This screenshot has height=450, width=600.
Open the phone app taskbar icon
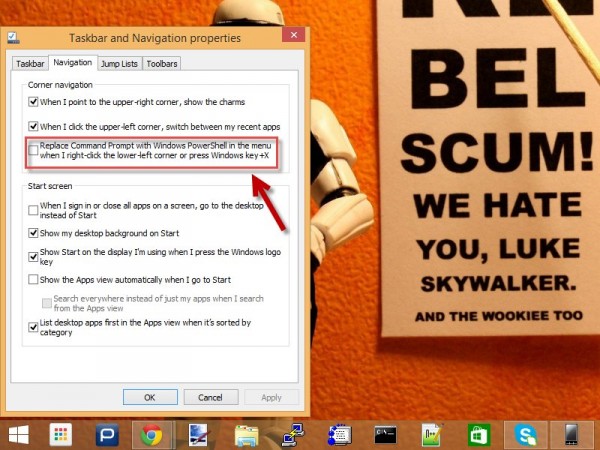click(571, 435)
